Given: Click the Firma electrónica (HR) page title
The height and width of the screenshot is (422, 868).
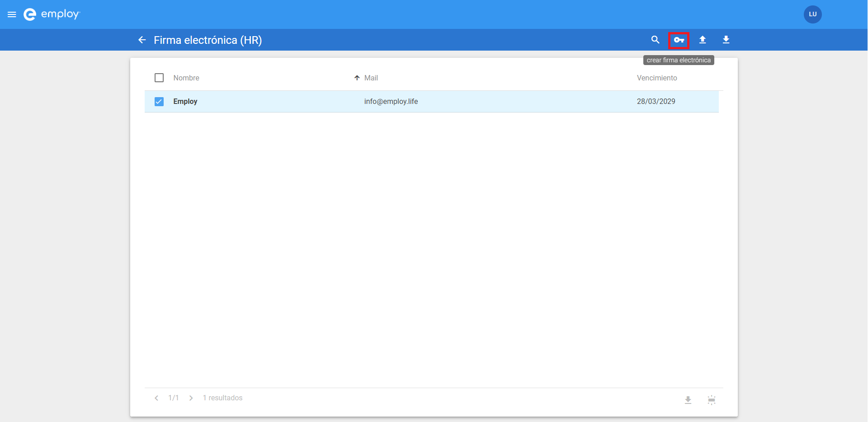Looking at the screenshot, I should pos(208,40).
